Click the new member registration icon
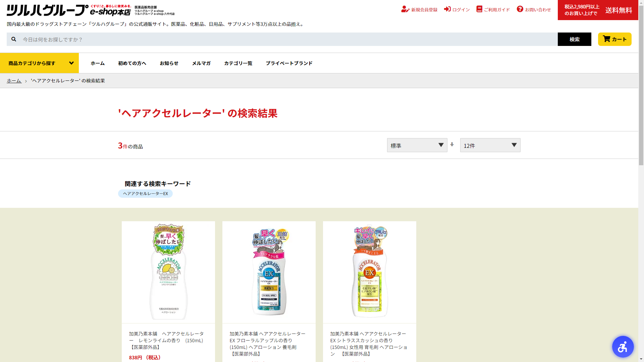 (x=405, y=9)
